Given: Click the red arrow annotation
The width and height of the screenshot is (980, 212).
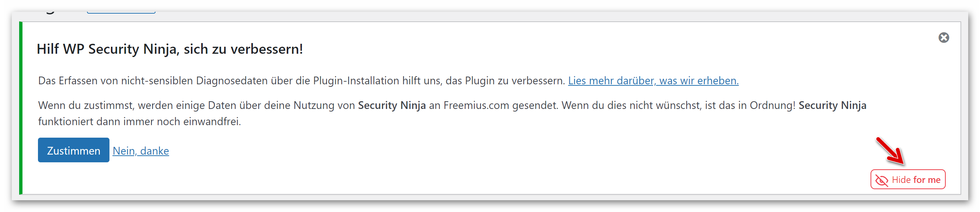Looking at the screenshot, I should point(890,151).
